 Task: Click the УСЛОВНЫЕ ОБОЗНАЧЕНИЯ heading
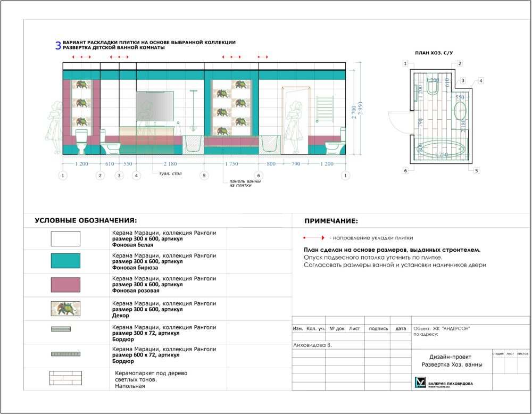click(86, 220)
